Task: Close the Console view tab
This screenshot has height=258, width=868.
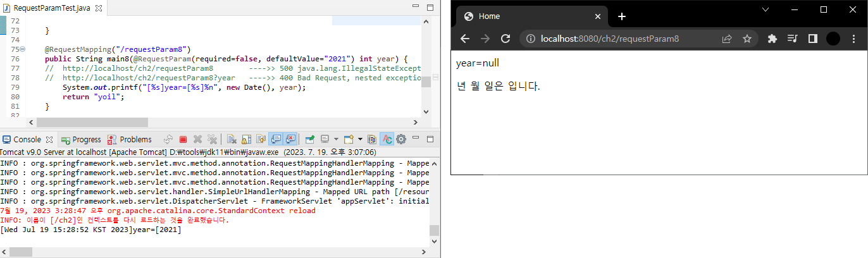Action: (x=49, y=139)
